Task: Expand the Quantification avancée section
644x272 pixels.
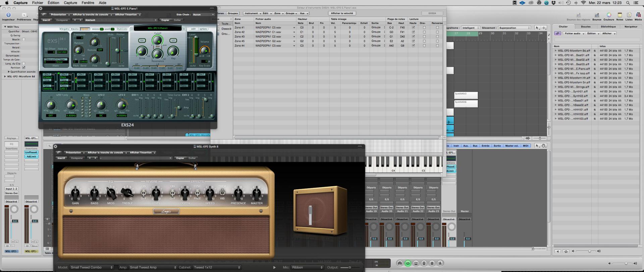Action: (9, 72)
